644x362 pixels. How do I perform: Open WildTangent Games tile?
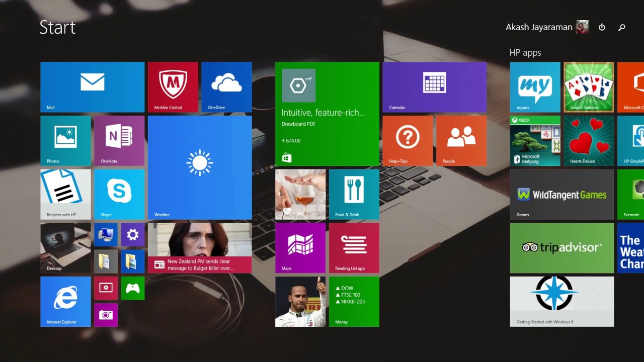[562, 194]
